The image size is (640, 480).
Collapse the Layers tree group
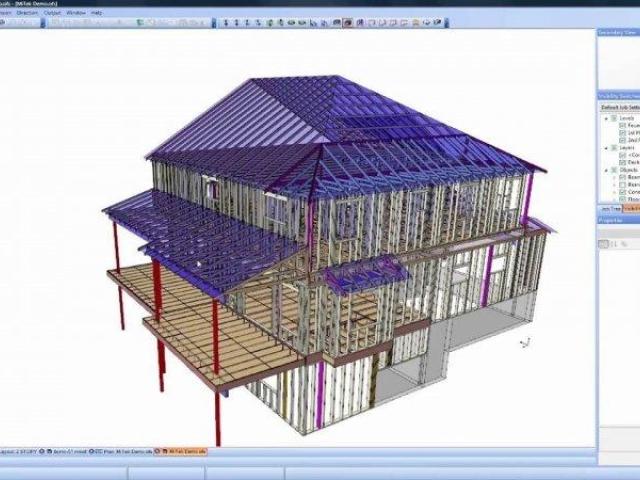point(606,148)
